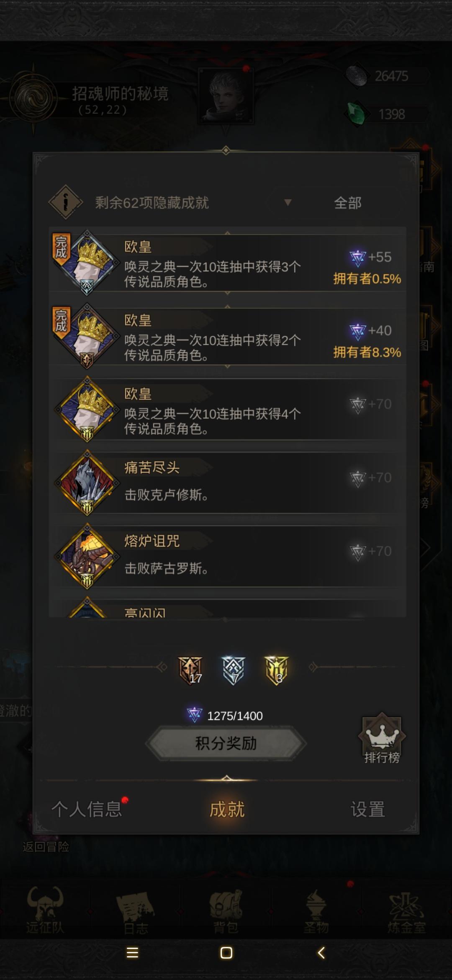Viewport: 452px width, 980px height.
Task: Tap the Android back navigation button
Action: [321, 953]
